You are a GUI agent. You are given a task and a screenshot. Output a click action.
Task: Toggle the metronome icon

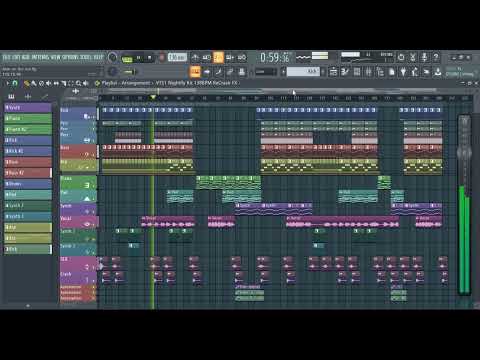click(195, 58)
